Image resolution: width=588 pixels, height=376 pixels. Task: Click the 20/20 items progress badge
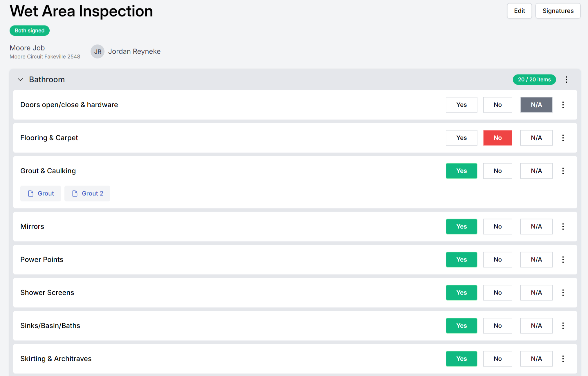[534, 79]
